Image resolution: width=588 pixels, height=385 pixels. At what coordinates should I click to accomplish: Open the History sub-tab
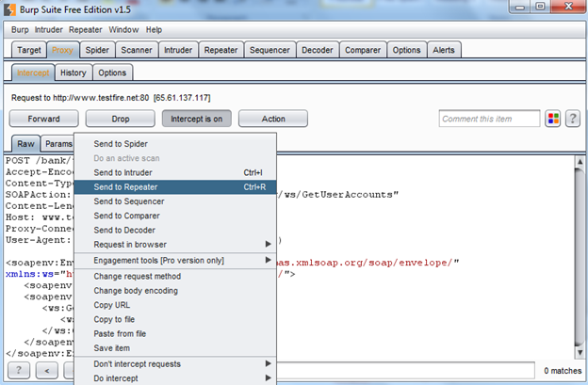73,72
